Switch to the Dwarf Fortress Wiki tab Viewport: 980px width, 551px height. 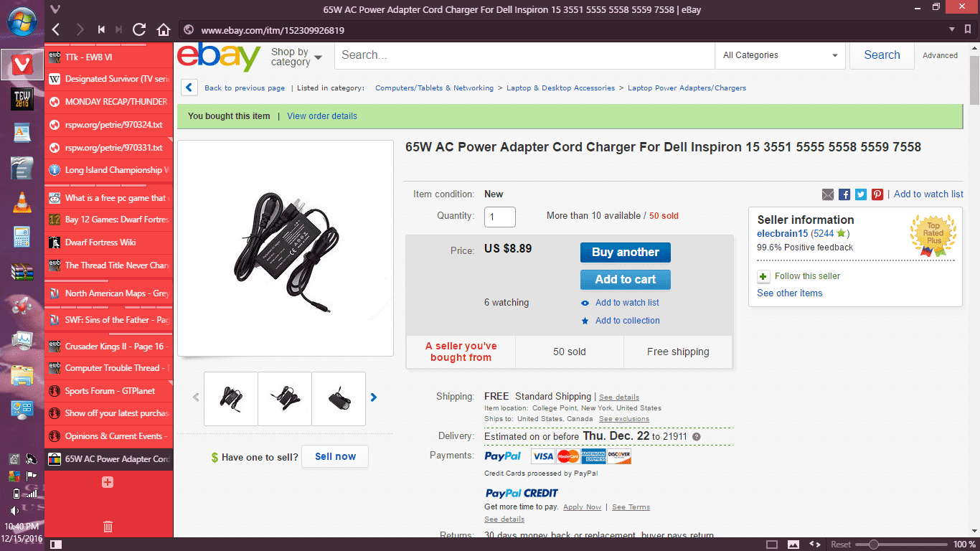point(109,242)
